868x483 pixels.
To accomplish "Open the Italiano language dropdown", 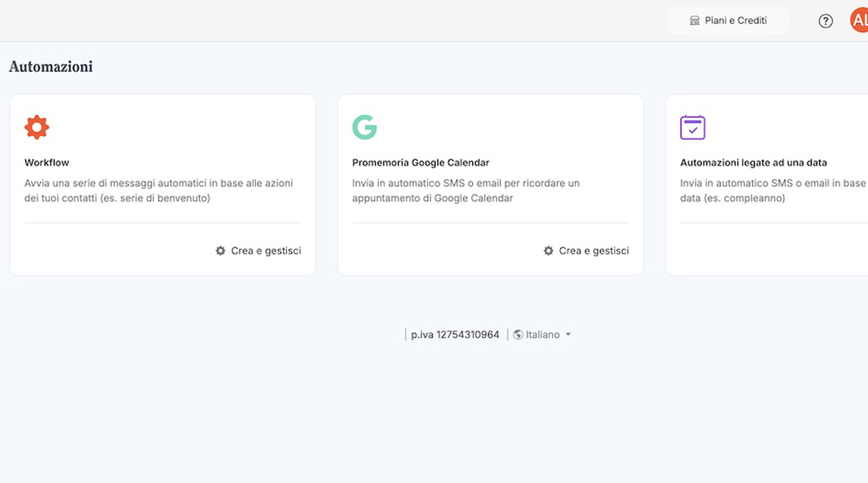I will click(x=542, y=334).
